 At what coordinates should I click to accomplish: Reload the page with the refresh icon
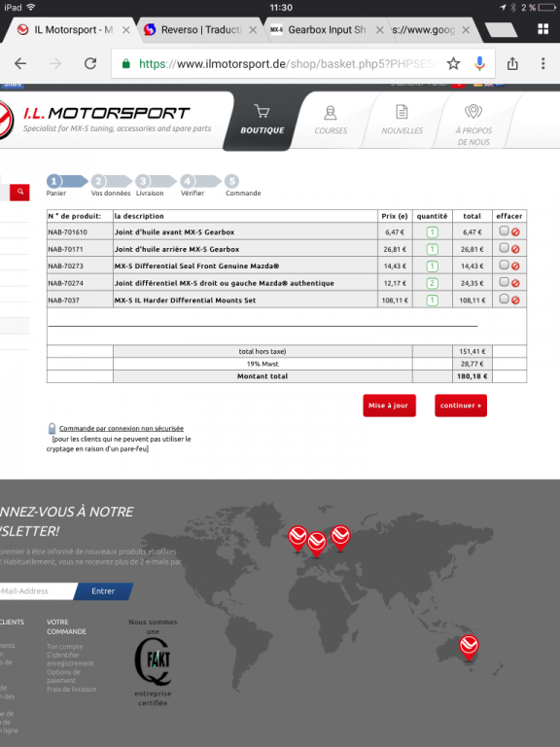(90, 63)
